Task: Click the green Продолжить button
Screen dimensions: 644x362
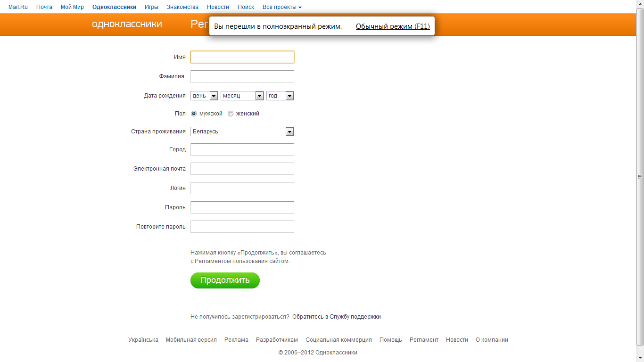Action: click(x=225, y=280)
